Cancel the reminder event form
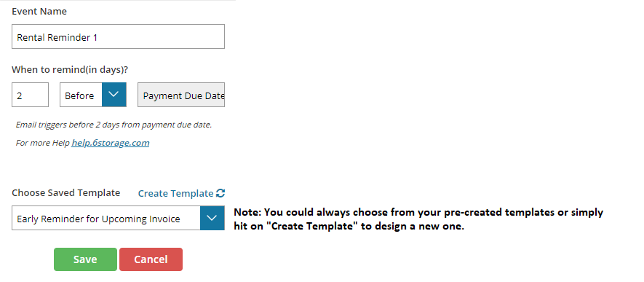 pyautogui.click(x=151, y=259)
